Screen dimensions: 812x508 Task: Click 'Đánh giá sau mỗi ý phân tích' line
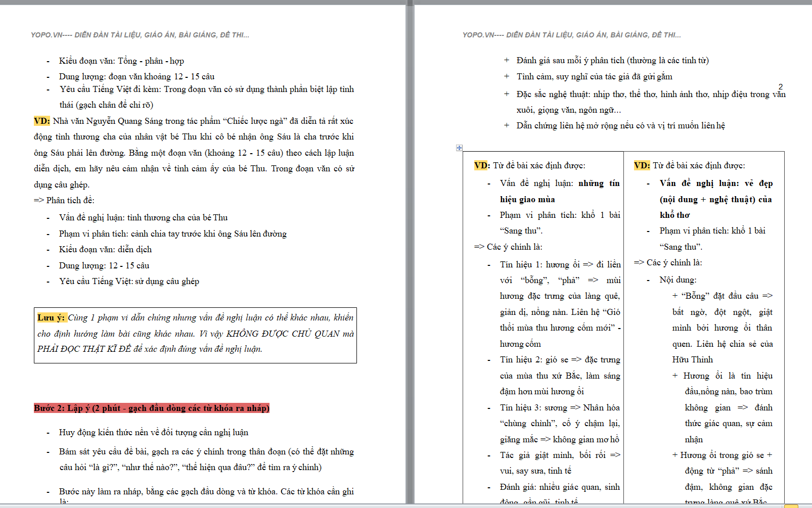612,60
